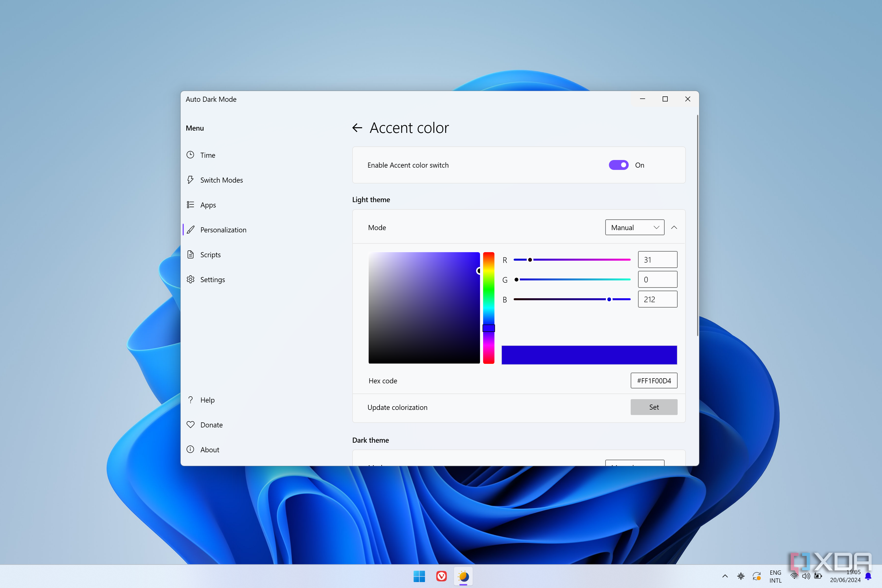Click the R red channel slider
The height and width of the screenshot is (588, 882).
(x=572, y=260)
